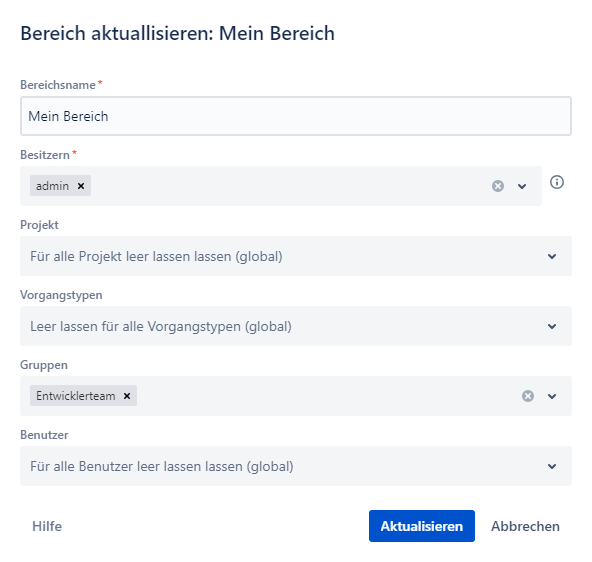Expand the Vorgangstypen dropdown chevron
The height and width of the screenshot is (562, 592).
(552, 326)
